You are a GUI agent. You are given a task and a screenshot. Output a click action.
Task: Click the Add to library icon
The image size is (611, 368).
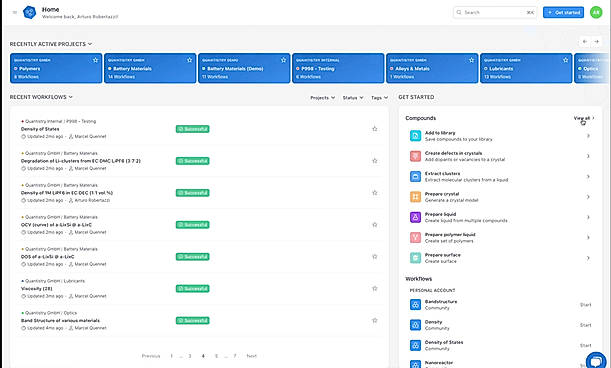click(415, 136)
